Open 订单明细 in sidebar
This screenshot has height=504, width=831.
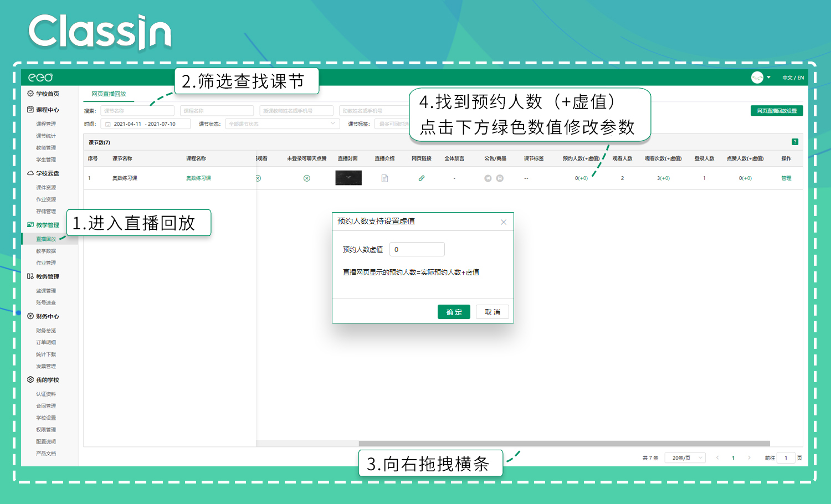pyautogui.click(x=46, y=342)
